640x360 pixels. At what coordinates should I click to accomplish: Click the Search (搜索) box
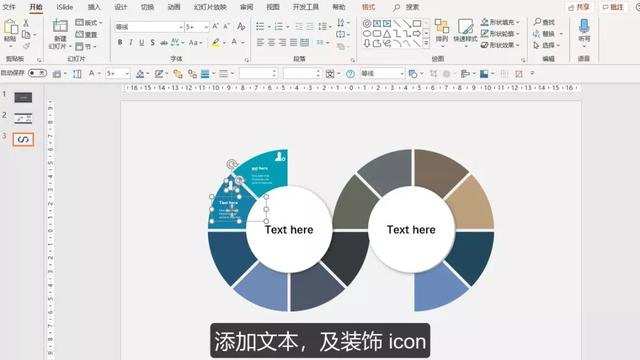point(407,7)
